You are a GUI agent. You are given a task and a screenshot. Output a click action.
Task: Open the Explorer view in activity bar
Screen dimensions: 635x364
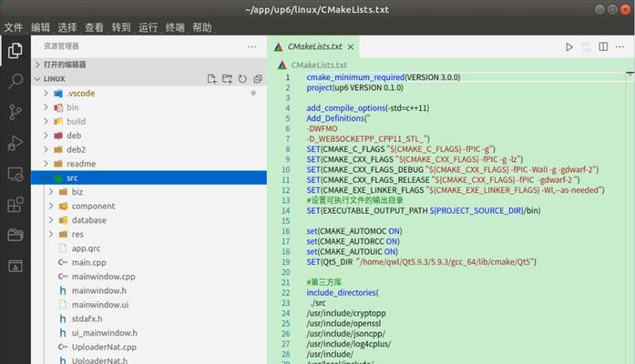[x=15, y=50]
